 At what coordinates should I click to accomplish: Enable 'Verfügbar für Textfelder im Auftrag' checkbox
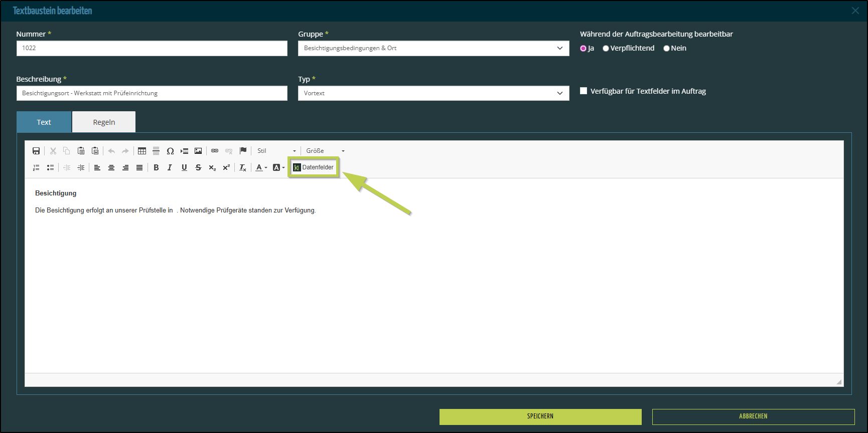[x=584, y=91]
